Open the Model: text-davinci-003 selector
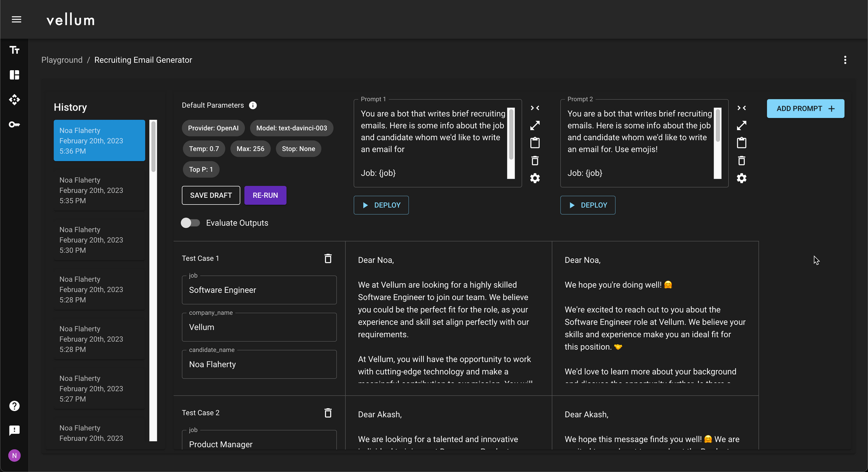Screen dimensions: 868x472 click(291, 128)
